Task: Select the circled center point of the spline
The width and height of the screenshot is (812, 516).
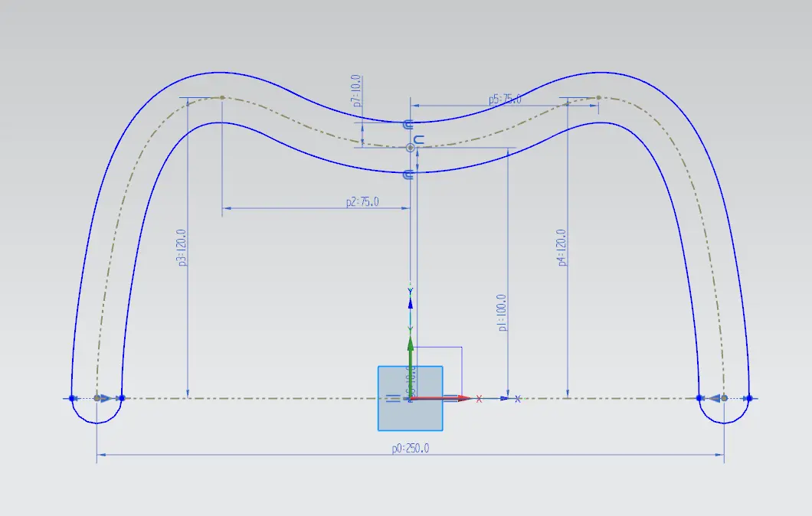Action: pos(411,148)
